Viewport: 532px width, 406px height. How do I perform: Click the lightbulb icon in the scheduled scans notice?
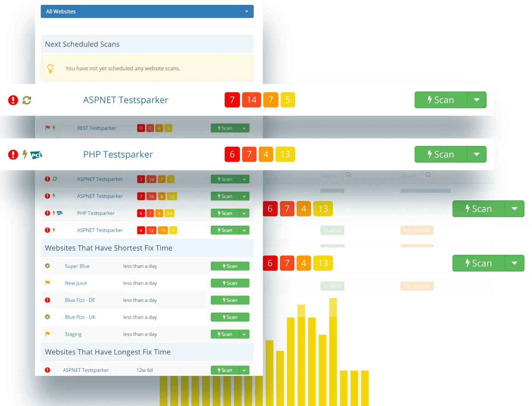point(51,68)
